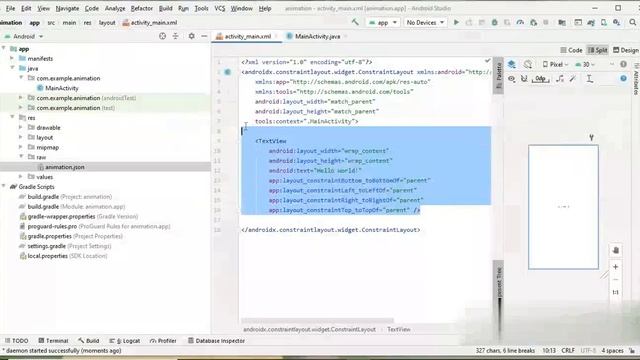Viewport: 640px width, 360px height.
Task: Open the API 30 version dropdown
Action: click(x=585, y=64)
